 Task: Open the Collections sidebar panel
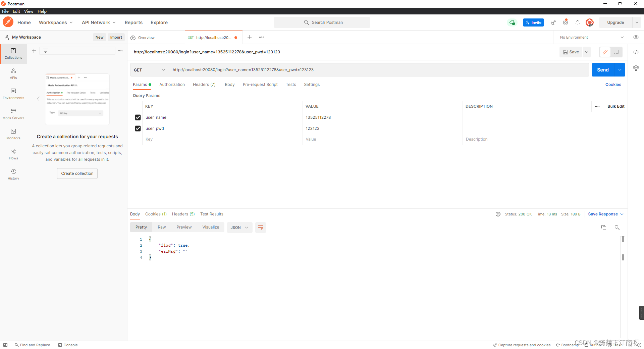pyautogui.click(x=13, y=54)
